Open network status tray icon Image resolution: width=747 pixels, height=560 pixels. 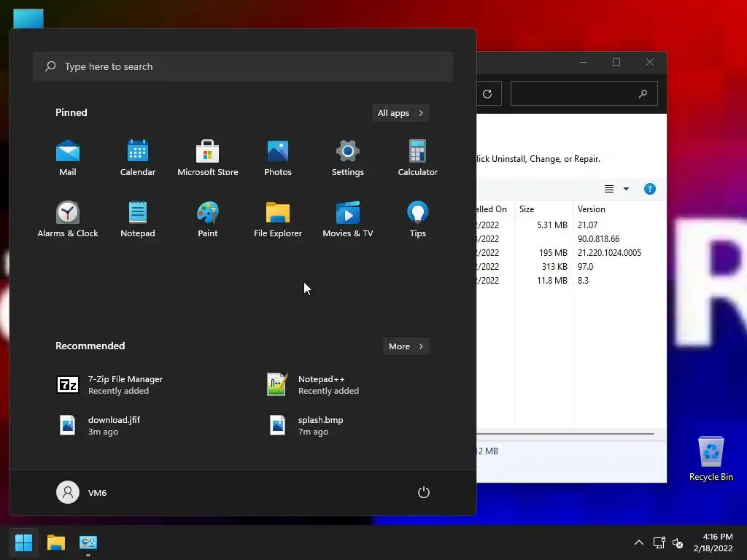tap(659, 542)
